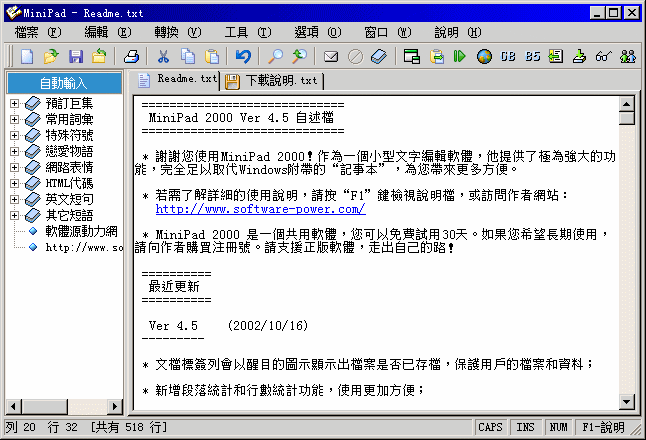Click the Print toolbar icon

[x=131, y=56]
